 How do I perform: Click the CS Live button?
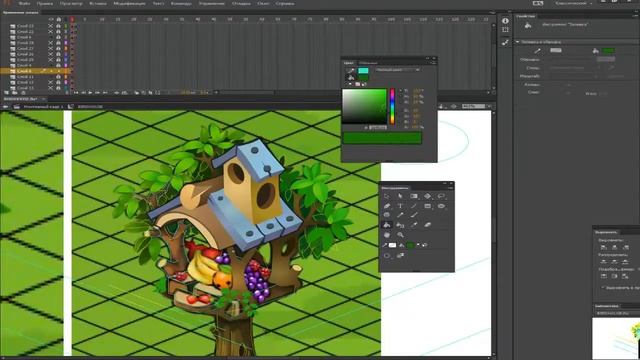(x=538, y=3)
